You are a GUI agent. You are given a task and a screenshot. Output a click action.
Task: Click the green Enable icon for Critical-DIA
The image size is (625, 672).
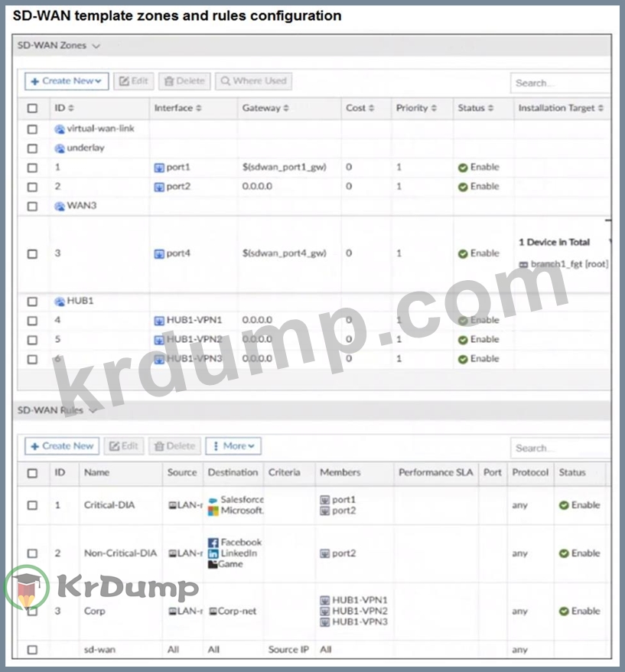click(x=564, y=505)
